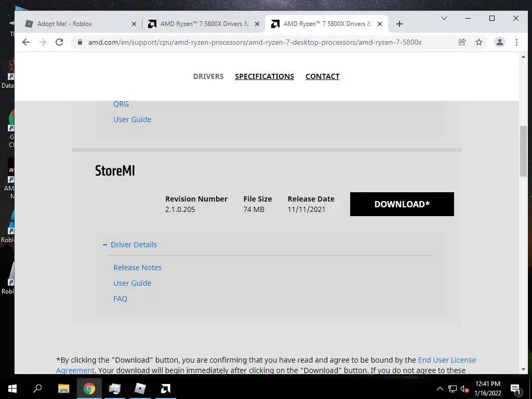Open StoreMI FAQ link

(120, 299)
